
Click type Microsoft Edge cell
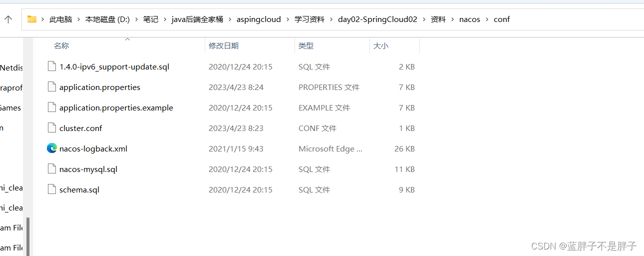[330, 148]
